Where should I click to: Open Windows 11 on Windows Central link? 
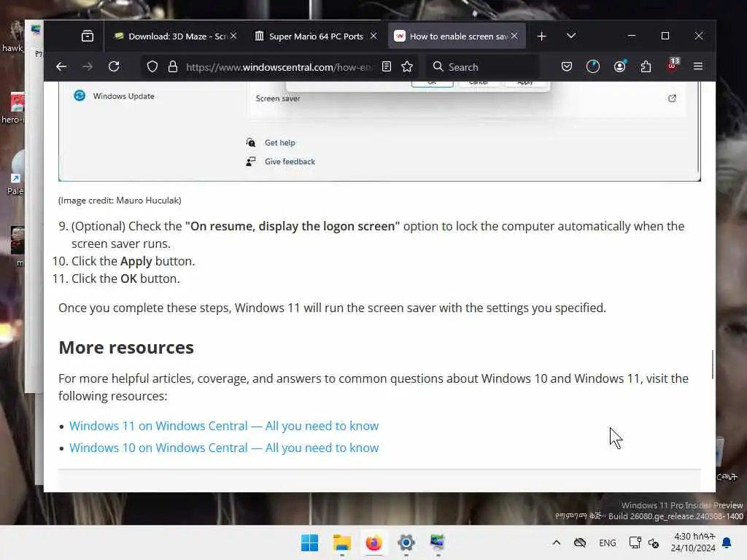coord(224,426)
